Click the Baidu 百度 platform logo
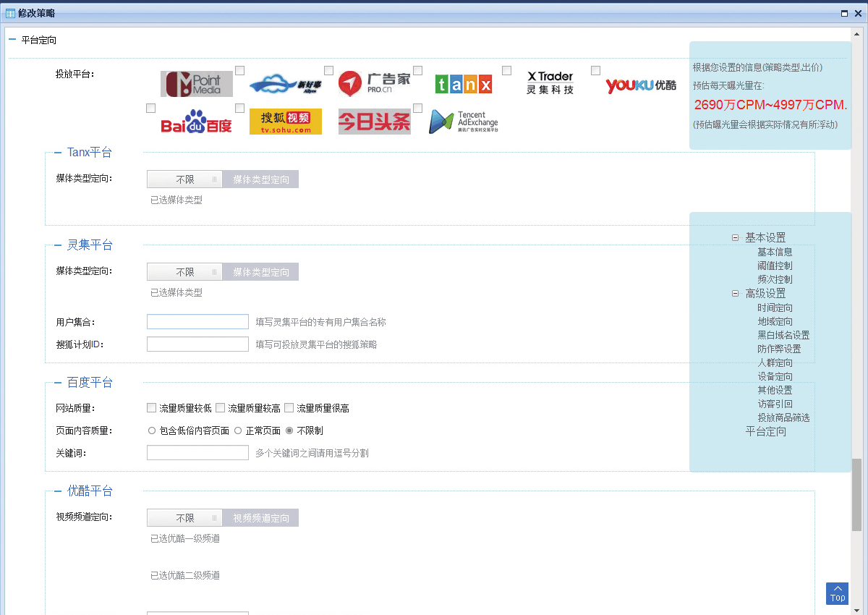 [197, 122]
